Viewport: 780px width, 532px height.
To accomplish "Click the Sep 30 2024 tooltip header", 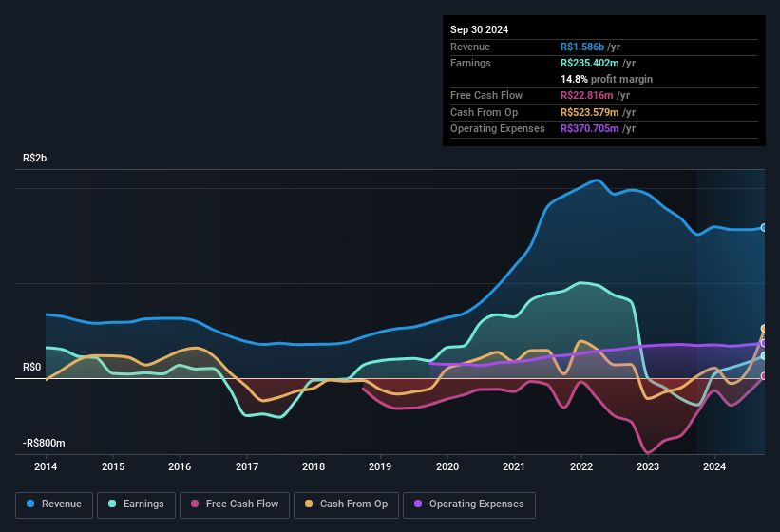I will point(479,29).
